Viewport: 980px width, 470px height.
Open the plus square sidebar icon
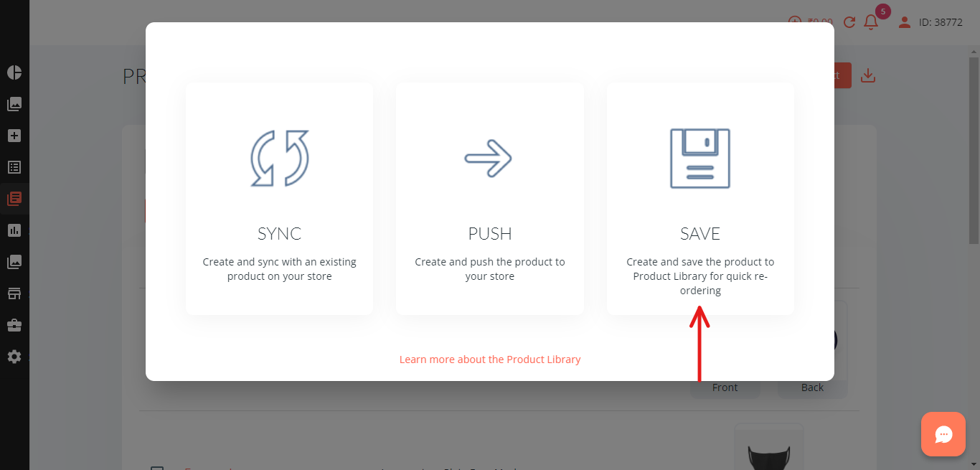[14, 136]
